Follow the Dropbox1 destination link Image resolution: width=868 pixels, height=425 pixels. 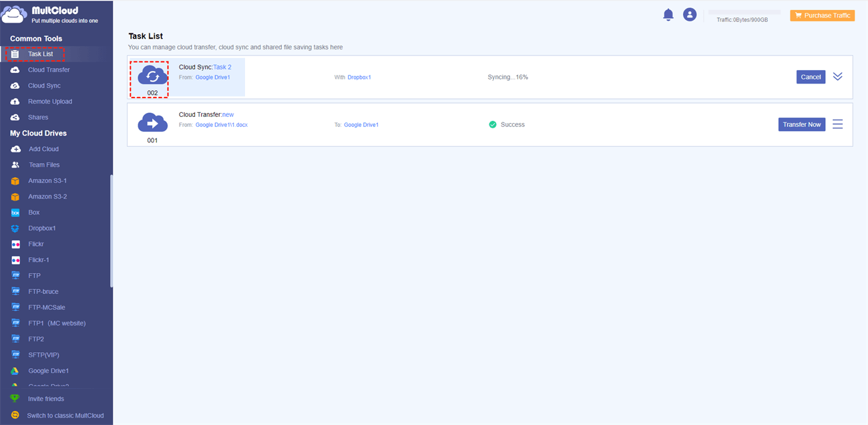pyautogui.click(x=359, y=78)
